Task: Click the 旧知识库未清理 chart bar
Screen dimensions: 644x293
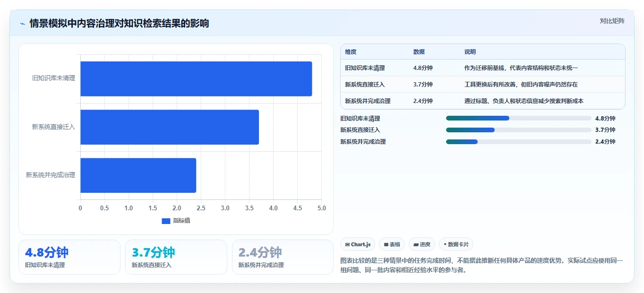Action: 196,79
